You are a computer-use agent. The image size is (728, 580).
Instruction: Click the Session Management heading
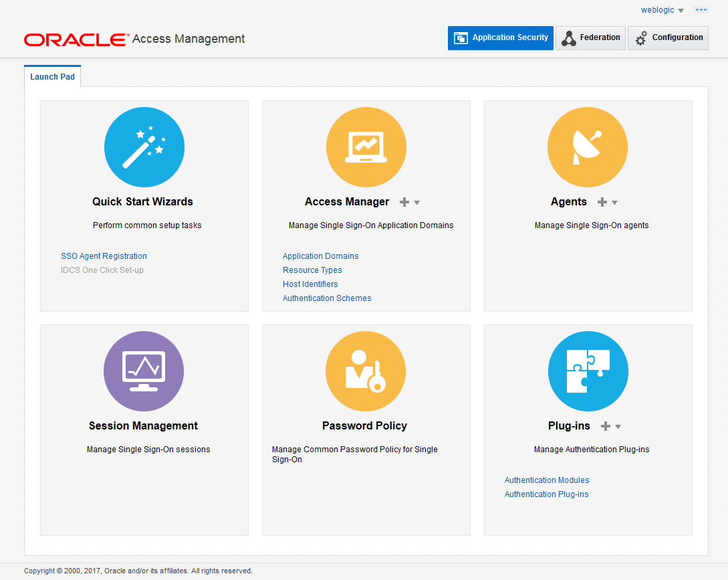144,425
